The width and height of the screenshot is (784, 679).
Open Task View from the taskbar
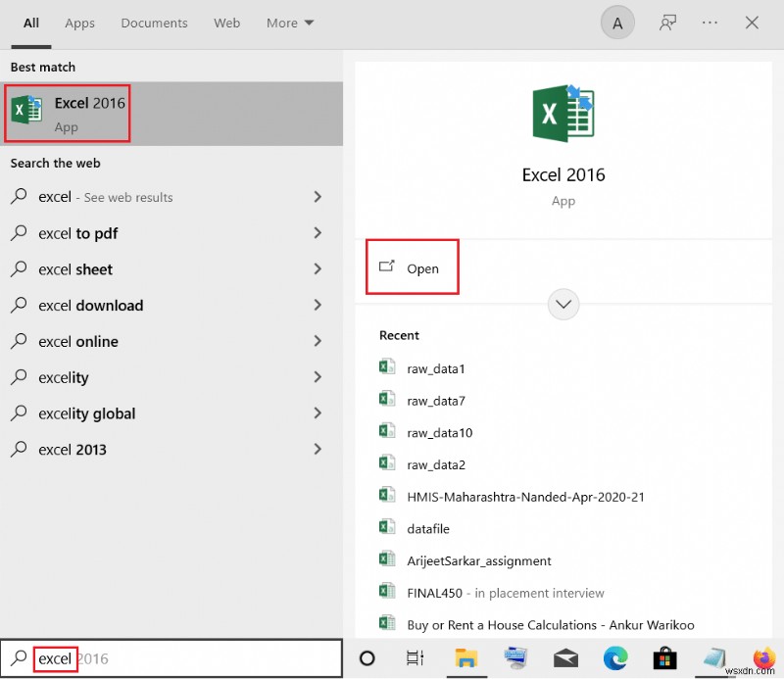coord(416,658)
